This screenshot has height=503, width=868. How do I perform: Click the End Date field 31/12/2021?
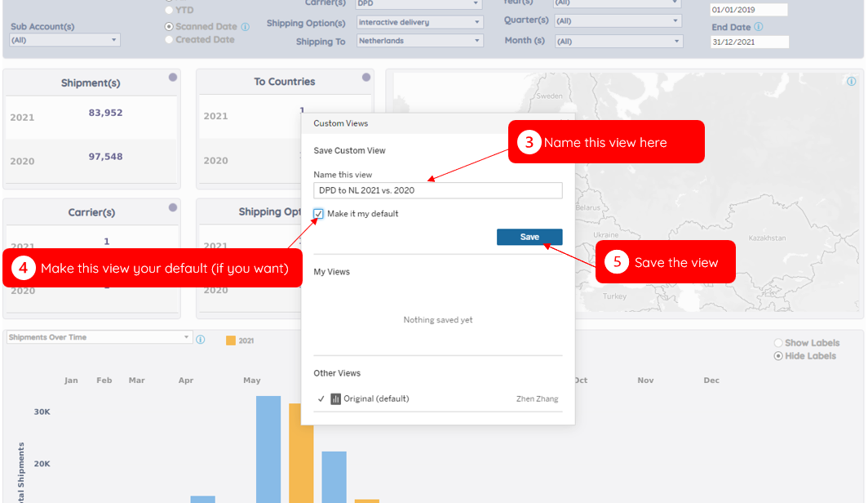750,42
